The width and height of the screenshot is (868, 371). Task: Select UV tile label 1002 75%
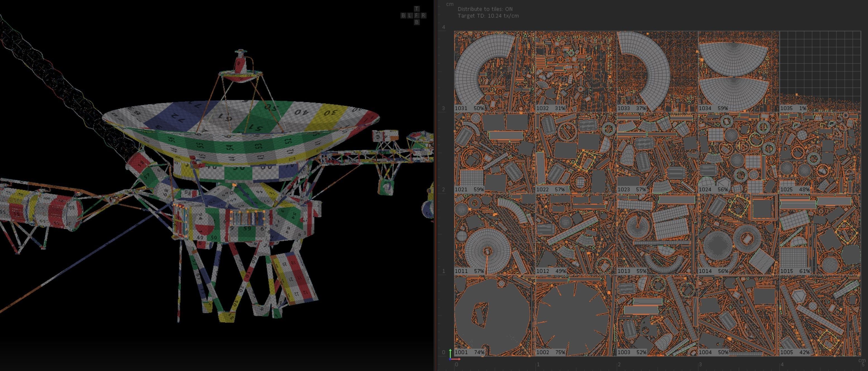click(550, 352)
